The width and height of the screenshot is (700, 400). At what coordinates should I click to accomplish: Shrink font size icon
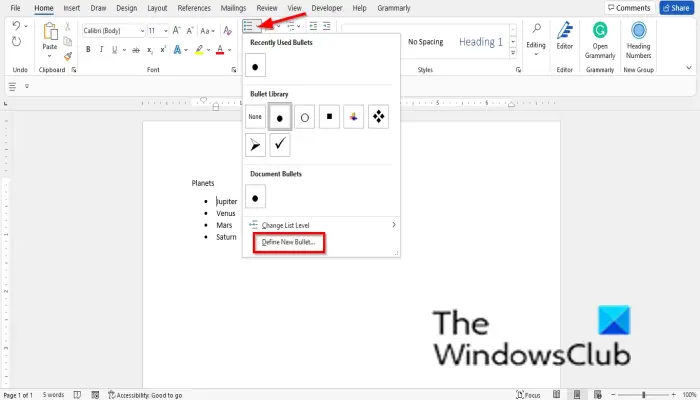pyautogui.click(x=190, y=30)
